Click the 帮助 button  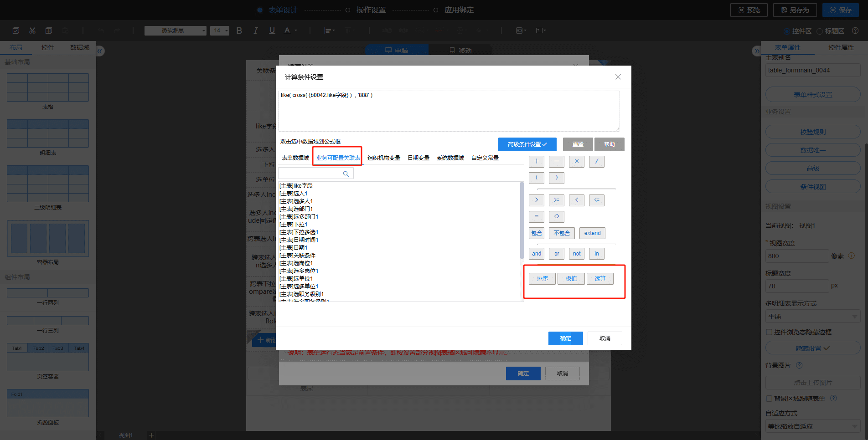tap(610, 144)
